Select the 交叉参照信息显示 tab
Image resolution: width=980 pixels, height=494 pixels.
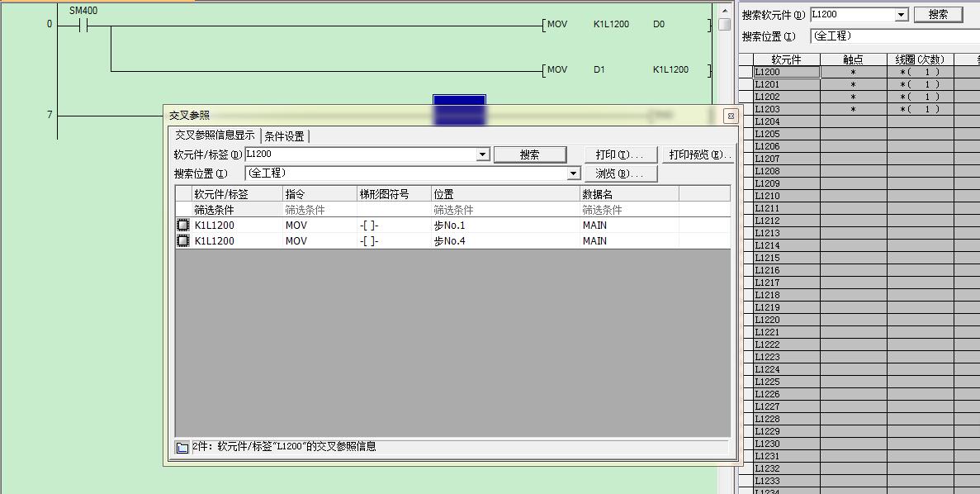[215, 135]
